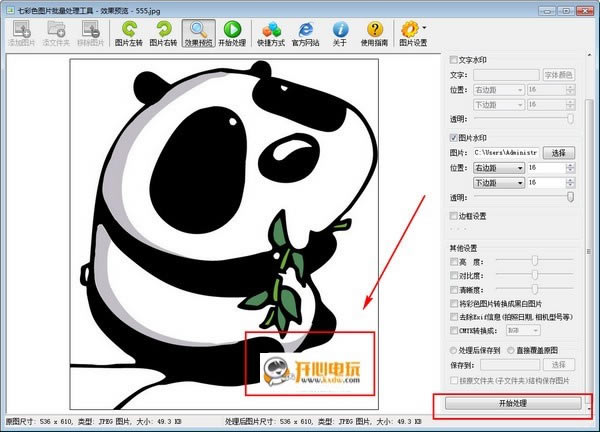Expand the 图片设置 toolbar dropdown arrow
This screenshot has width=600, height=432.
[x=424, y=28]
